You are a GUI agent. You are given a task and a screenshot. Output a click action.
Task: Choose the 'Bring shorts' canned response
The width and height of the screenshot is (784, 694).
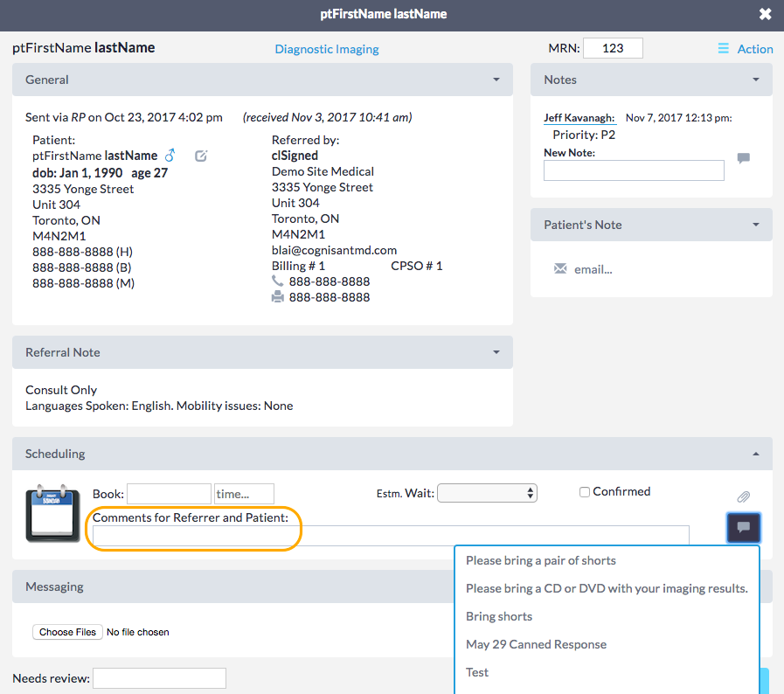pyautogui.click(x=498, y=616)
